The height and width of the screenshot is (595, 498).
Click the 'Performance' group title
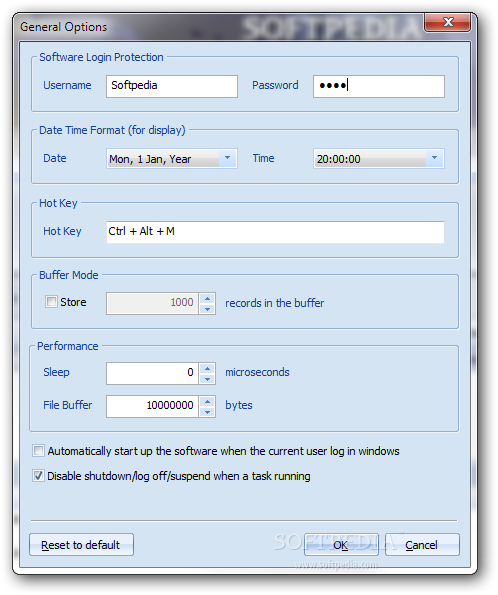[x=68, y=346]
